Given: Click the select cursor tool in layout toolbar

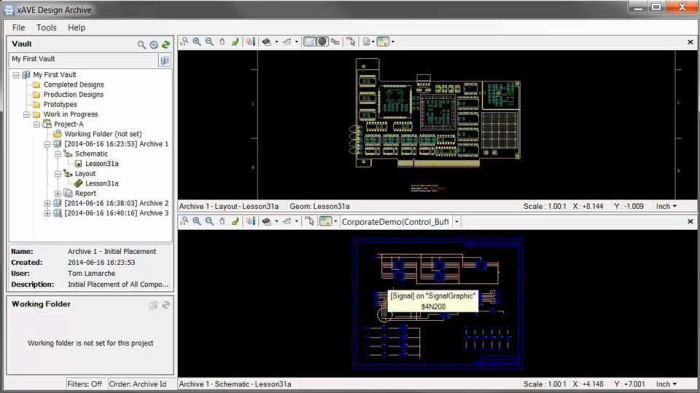Looking at the screenshot, I should pyautogui.click(x=351, y=42).
